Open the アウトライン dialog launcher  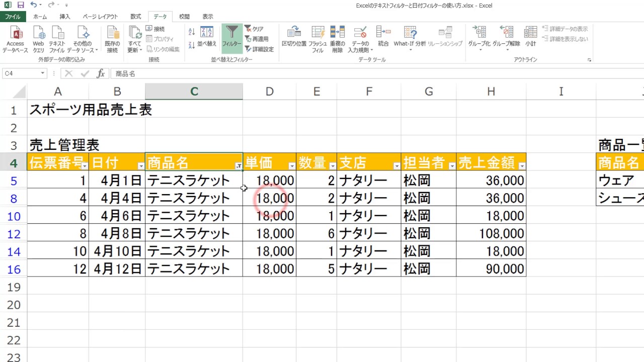(x=589, y=60)
